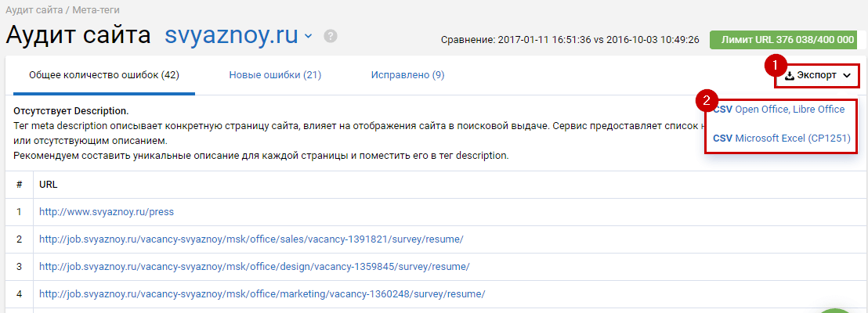Image resolution: width=868 pixels, height=313 pixels.
Task: Open the sales vacancy-1391821 resume URL
Action: [x=251, y=239]
